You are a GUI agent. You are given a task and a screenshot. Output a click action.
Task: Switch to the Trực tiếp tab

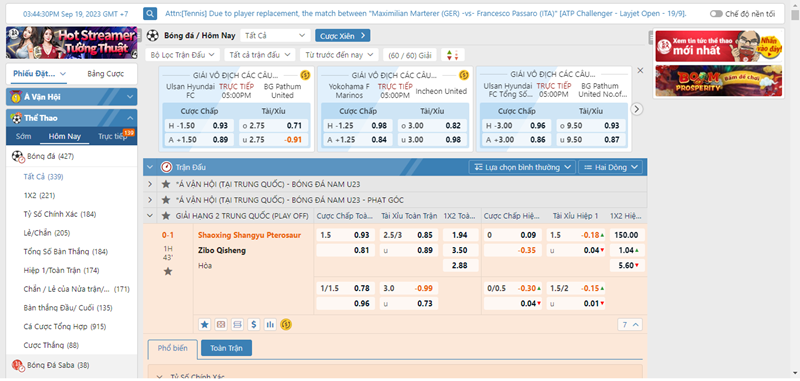[112, 136]
